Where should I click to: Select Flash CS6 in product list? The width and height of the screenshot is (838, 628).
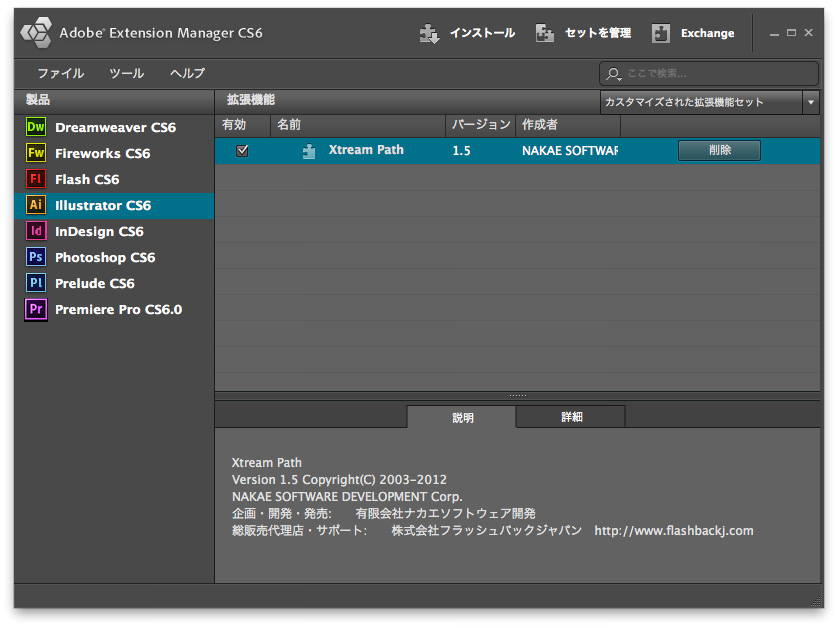click(114, 179)
